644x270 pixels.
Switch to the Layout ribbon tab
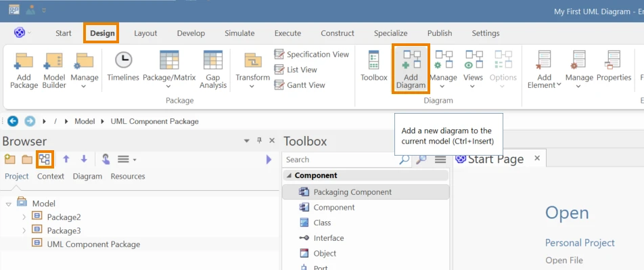145,33
